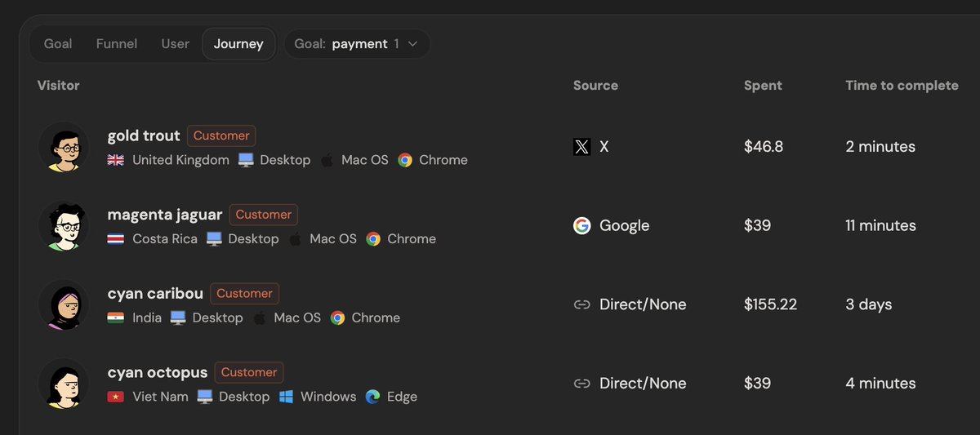Screen dimensions: 980x435
Task: Click the United Kingdom country label
Action: [x=180, y=160]
